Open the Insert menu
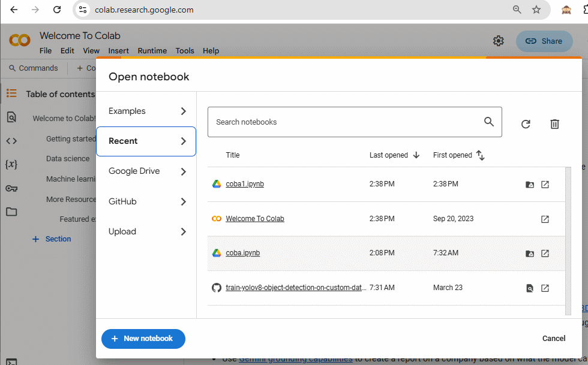 tap(119, 50)
